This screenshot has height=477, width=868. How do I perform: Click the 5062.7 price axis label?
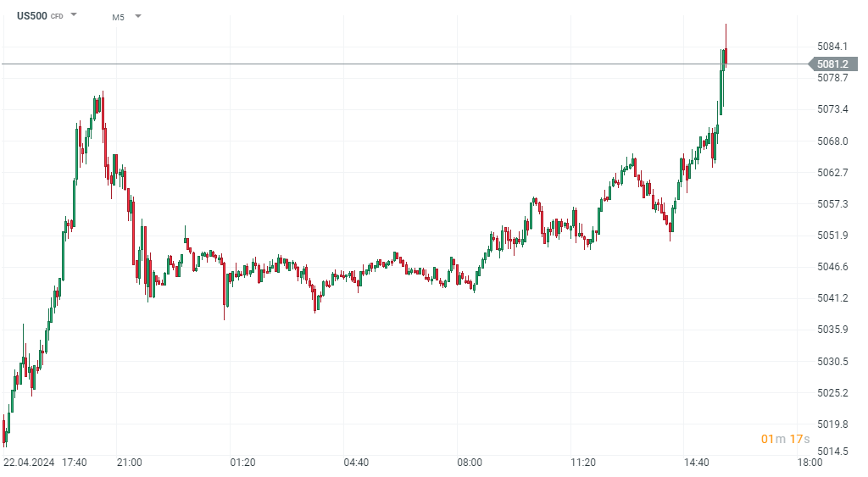(x=832, y=172)
